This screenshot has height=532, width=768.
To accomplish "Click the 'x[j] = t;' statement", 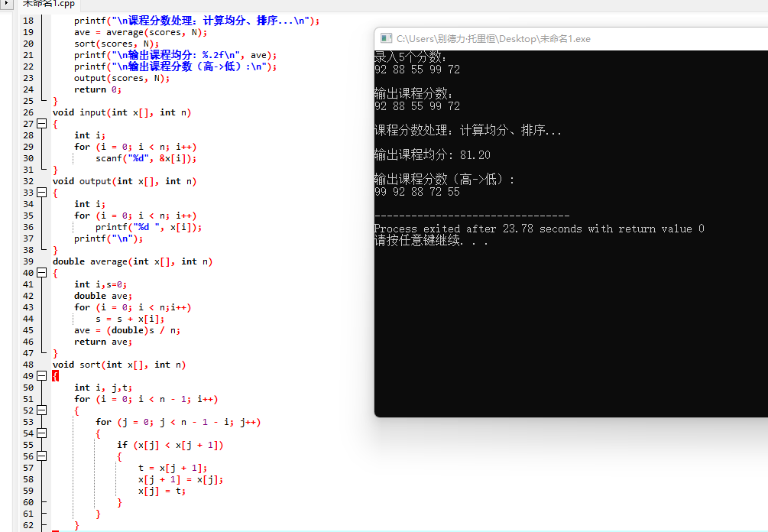I will point(162,491).
